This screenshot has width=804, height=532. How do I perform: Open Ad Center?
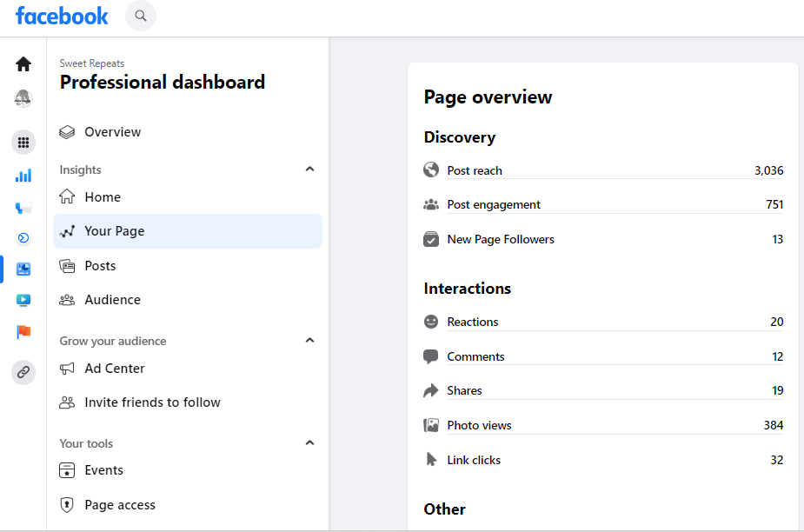pyautogui.click(x=114, y=369)
